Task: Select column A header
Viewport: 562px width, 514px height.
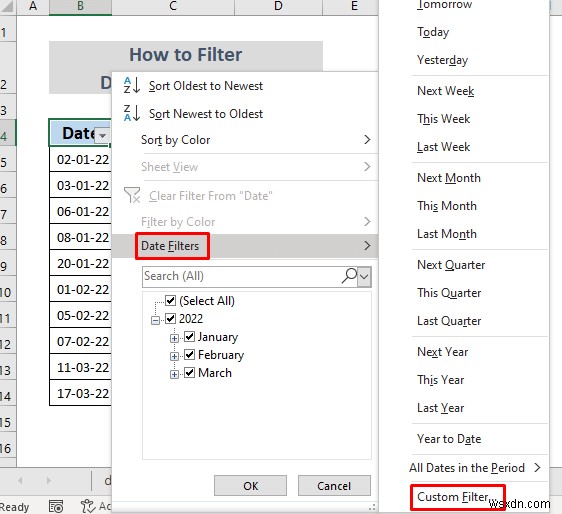Action: point(33,6)
